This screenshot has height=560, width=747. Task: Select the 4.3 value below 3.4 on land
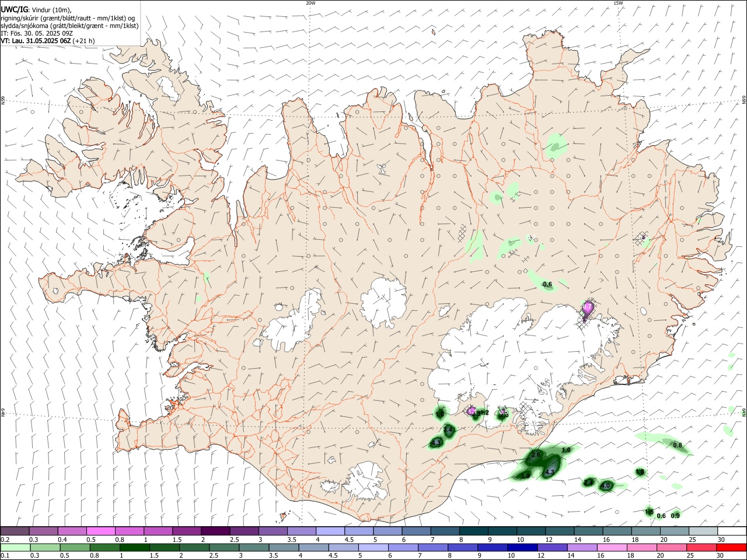click(436, 443)
